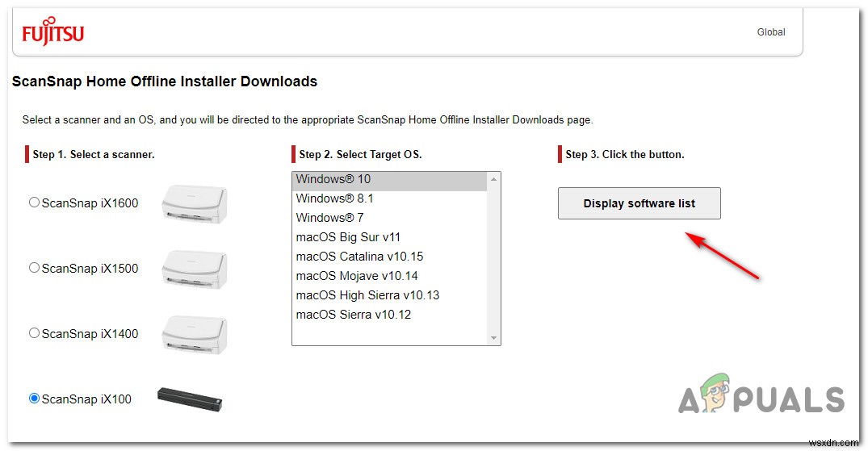This screenshot has width=868, height=451.
Task: Click the OS list scroll up arrow
Action: [493, 179]
